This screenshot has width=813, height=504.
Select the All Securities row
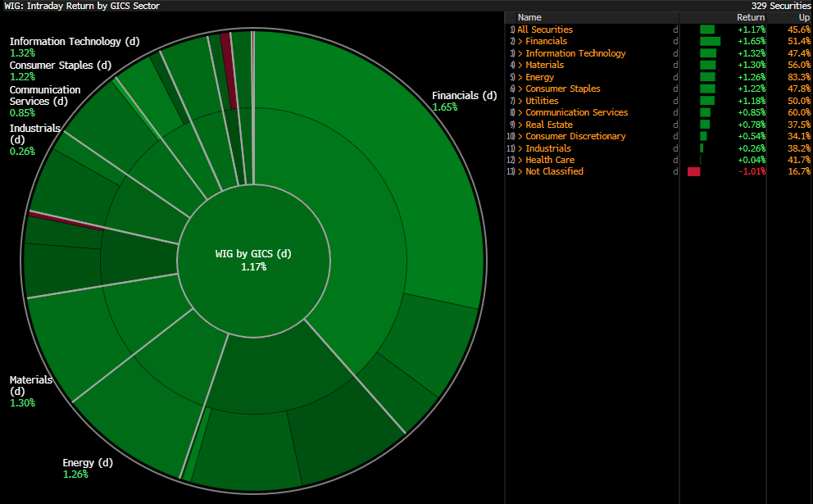point(544,30)
